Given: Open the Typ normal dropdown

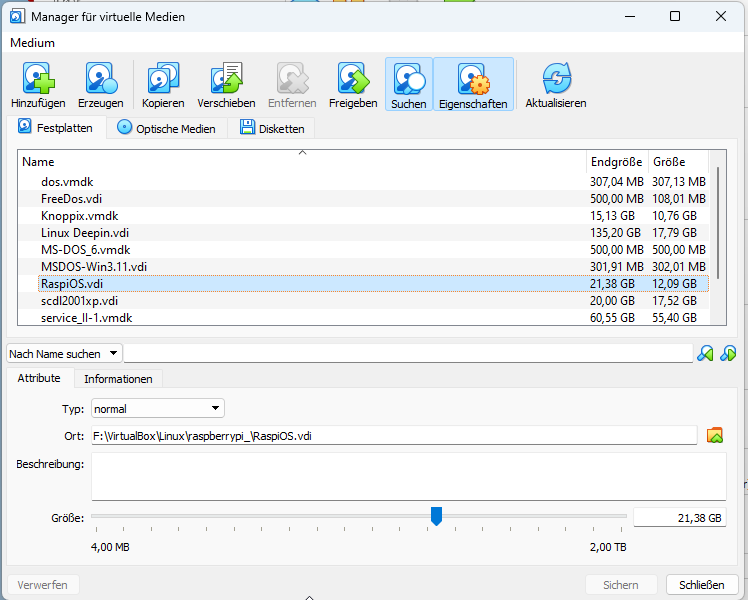Looking at the screenshot, I should [x=157, y=409].
